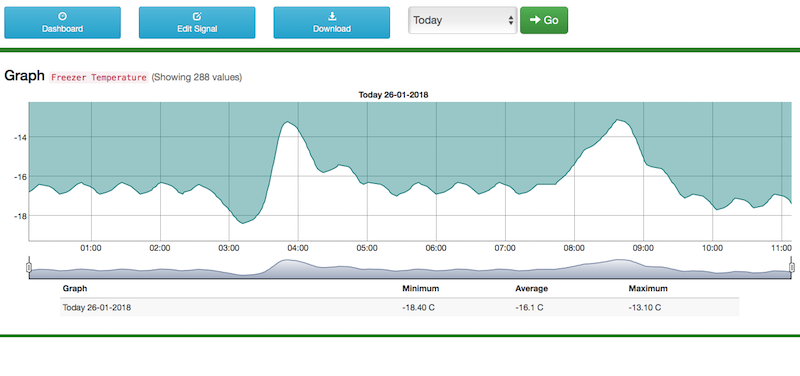Viewport: 800px width, 376px height.
Task: Click the 01:00 x-axis label
Action: [x=91, y=248]
